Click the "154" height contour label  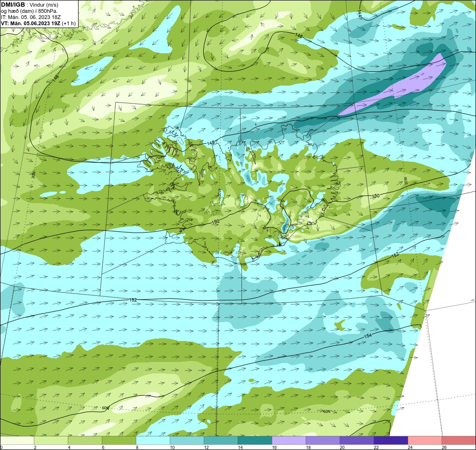click(367, 336)
